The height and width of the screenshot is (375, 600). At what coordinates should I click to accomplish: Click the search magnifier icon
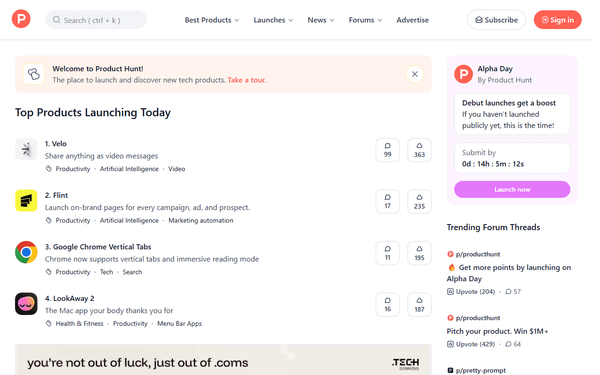coord(57,20)
